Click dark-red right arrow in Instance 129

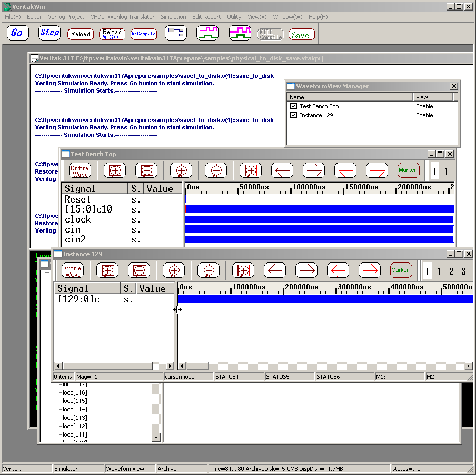click(x=306, y=270)
